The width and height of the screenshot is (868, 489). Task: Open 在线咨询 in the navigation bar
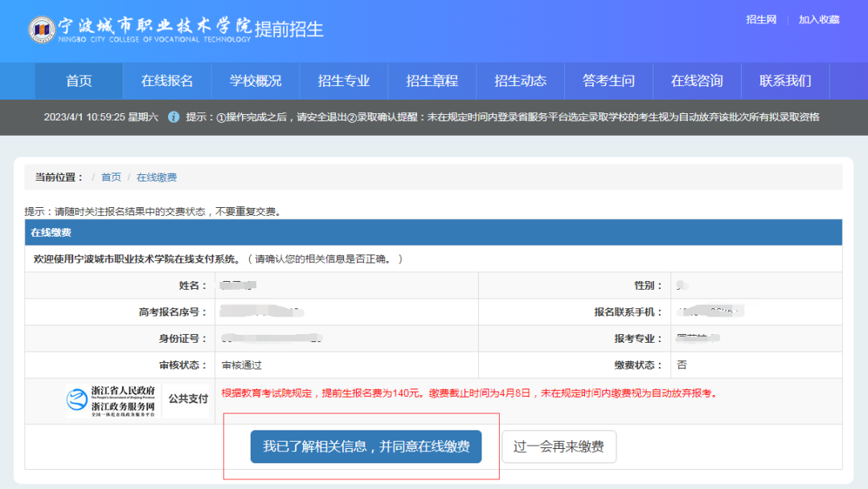pyautogui.click(x=697, y=81)
